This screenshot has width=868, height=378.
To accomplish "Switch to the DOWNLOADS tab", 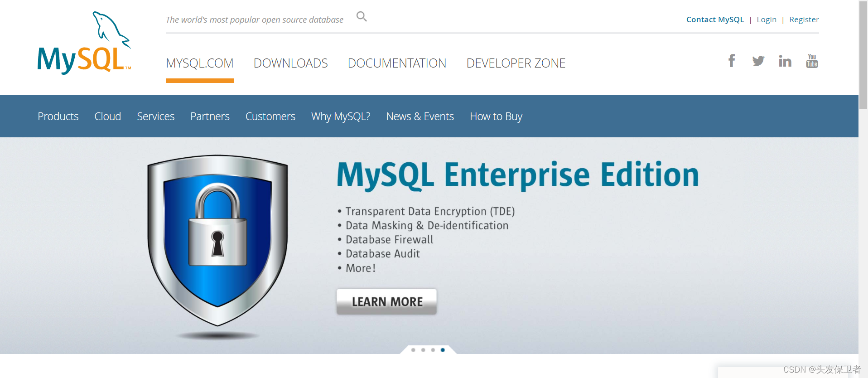I will point(291,63).
